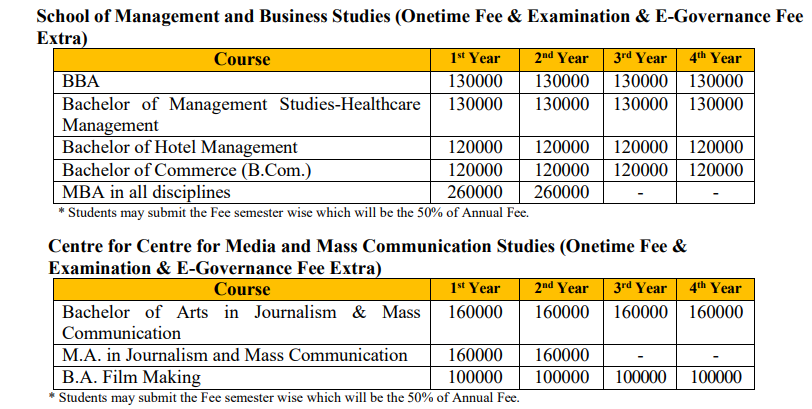Select BBA 4th Year fee cell
The image size is (812, 409).
[x=715, y=81]
